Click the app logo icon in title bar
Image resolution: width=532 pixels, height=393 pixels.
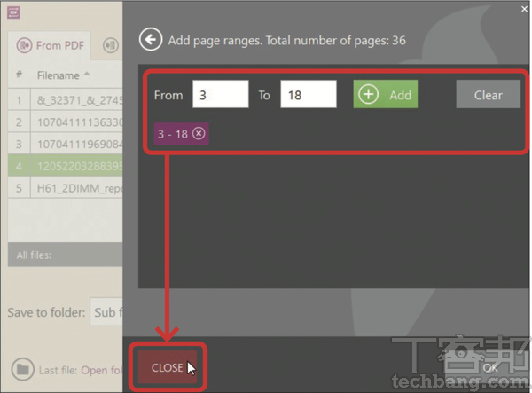[13, 12]
